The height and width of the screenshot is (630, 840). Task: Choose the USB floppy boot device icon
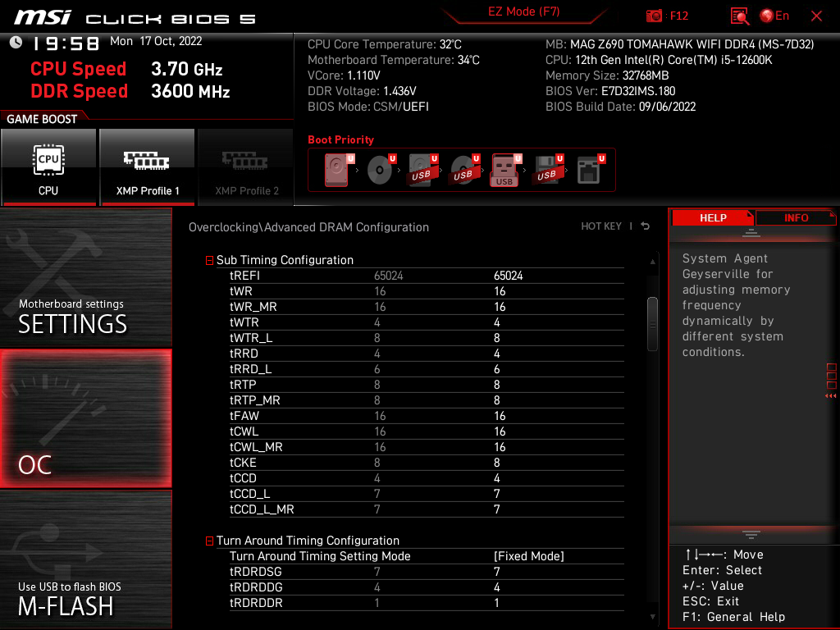[547, 170]
